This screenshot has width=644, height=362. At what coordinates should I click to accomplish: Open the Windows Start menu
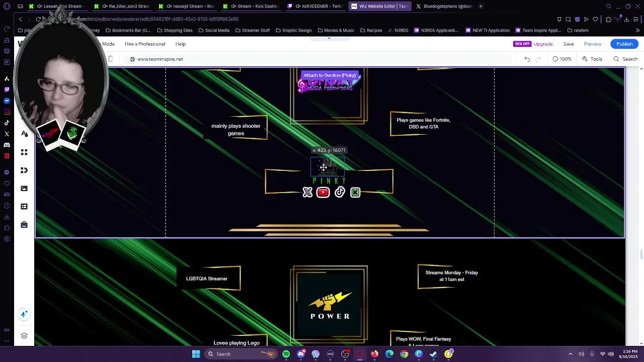pyautogui.click(x=196, y=354)
